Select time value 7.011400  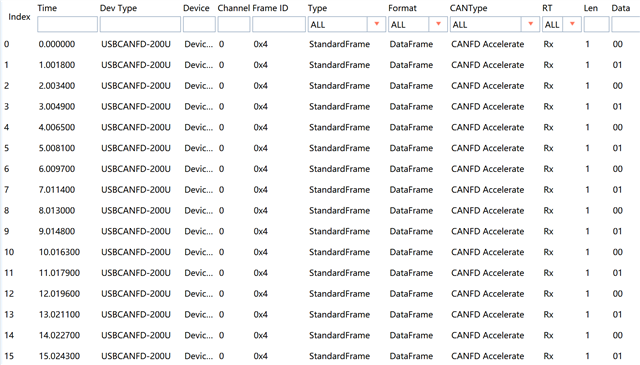57,190
